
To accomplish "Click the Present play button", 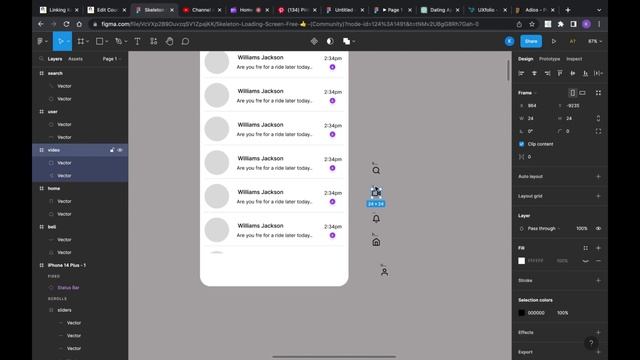I will click(x=554, y=41).
